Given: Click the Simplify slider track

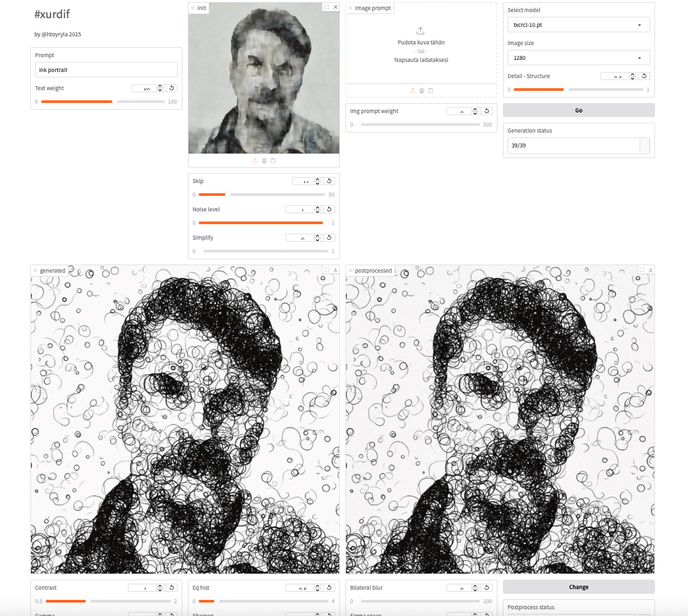Looking at the screenshot, I should coord(263,251).
